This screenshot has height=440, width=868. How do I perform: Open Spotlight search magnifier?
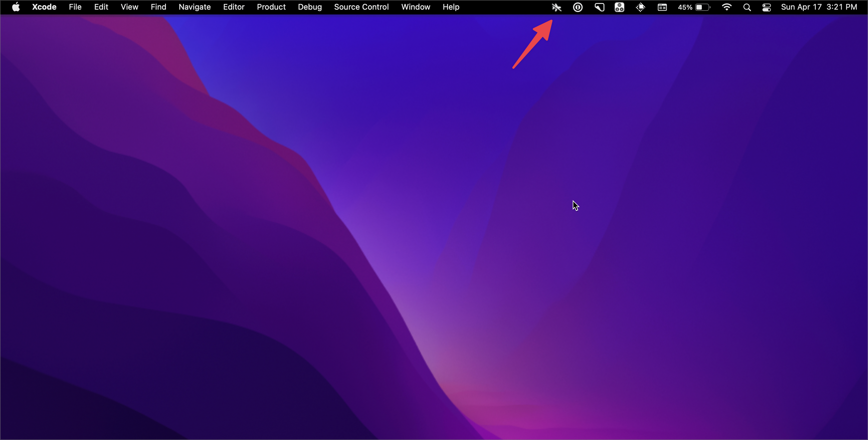coord(747,7)
